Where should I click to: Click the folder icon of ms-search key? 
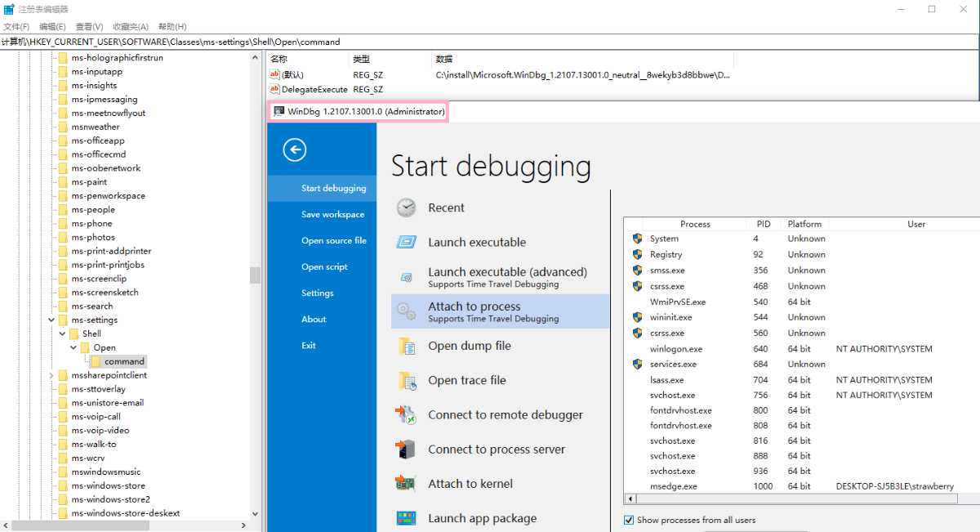(63, 306)
